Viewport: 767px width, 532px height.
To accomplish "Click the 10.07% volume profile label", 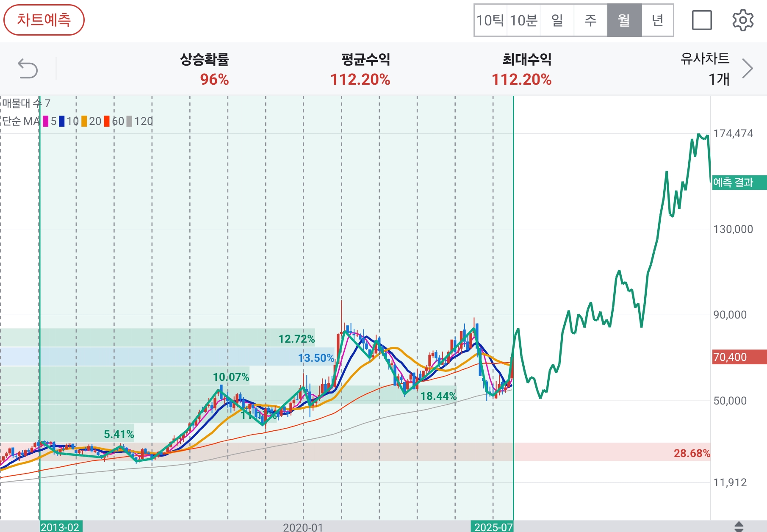I will click(x=231, y=377).
